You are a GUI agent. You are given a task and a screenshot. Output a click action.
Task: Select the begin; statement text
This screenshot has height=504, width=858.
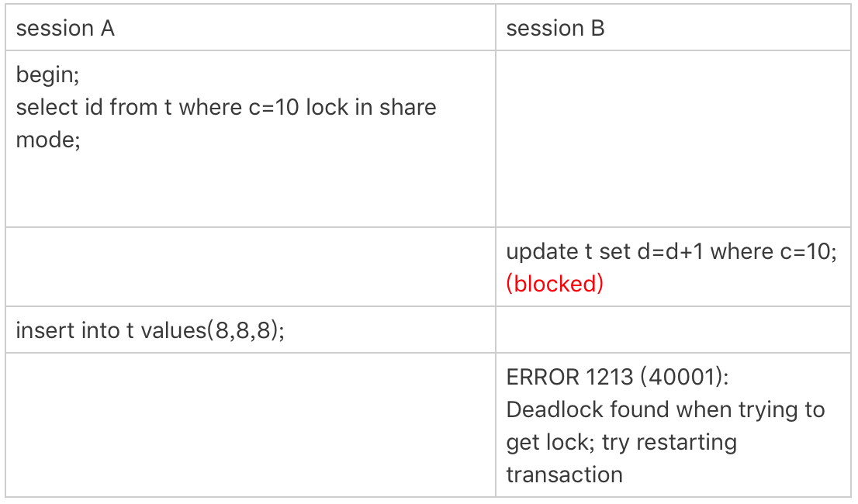click(x=47, y=75)
